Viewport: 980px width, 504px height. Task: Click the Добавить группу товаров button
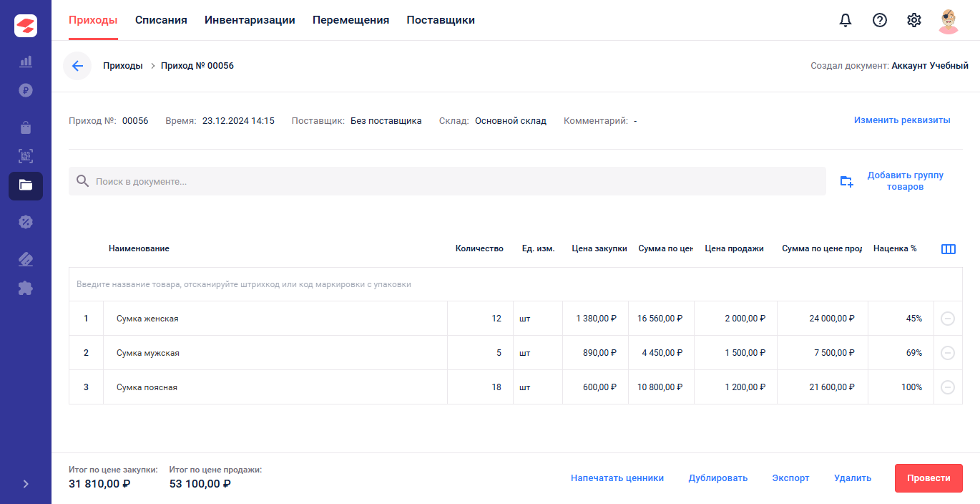tap(894, 181)
